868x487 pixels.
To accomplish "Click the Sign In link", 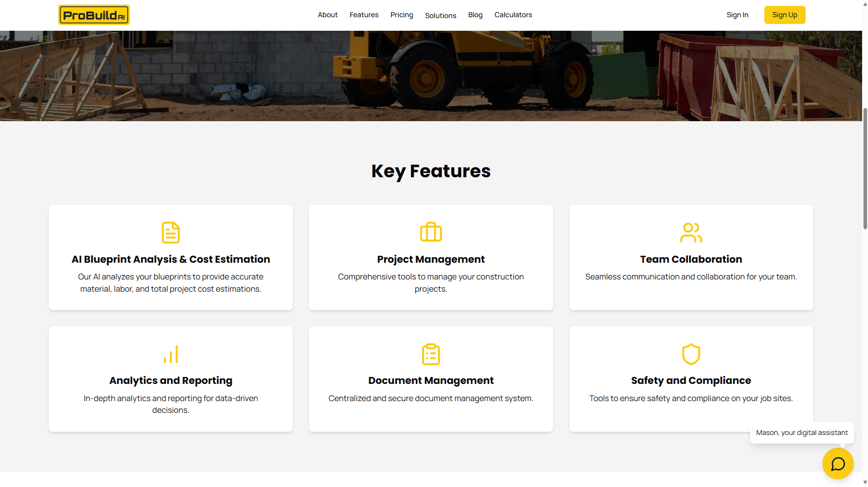I will click(x=737, y=14).
